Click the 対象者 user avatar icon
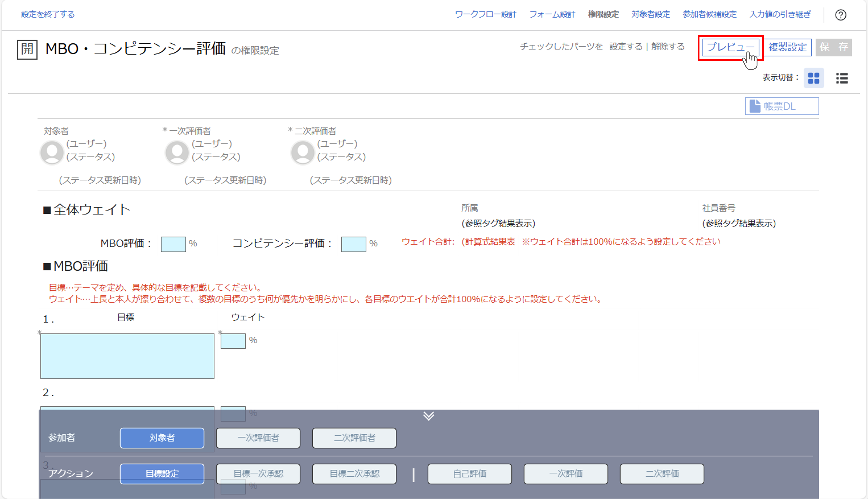Screen dimensions: 868x499 pos(52,152)
